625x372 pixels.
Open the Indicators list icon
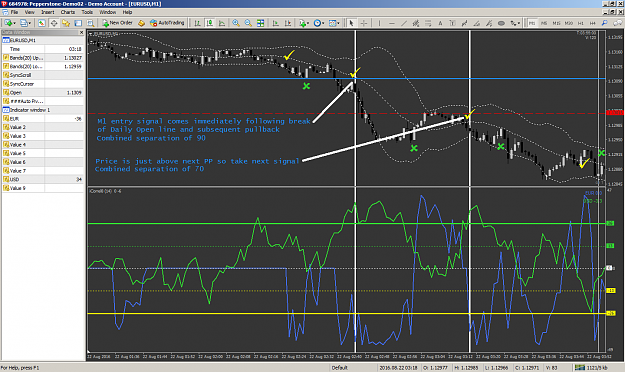pos(302,23)
